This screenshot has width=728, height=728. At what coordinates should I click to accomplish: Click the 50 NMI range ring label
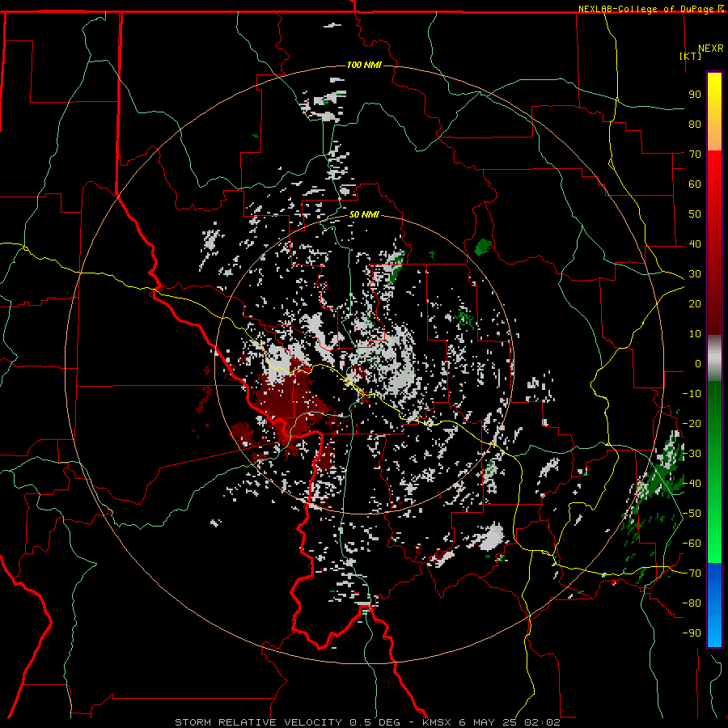tap(364, 214)
